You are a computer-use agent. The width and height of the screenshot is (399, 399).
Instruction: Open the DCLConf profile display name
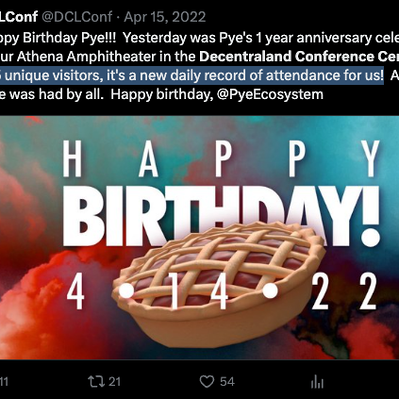coord(19,17)
